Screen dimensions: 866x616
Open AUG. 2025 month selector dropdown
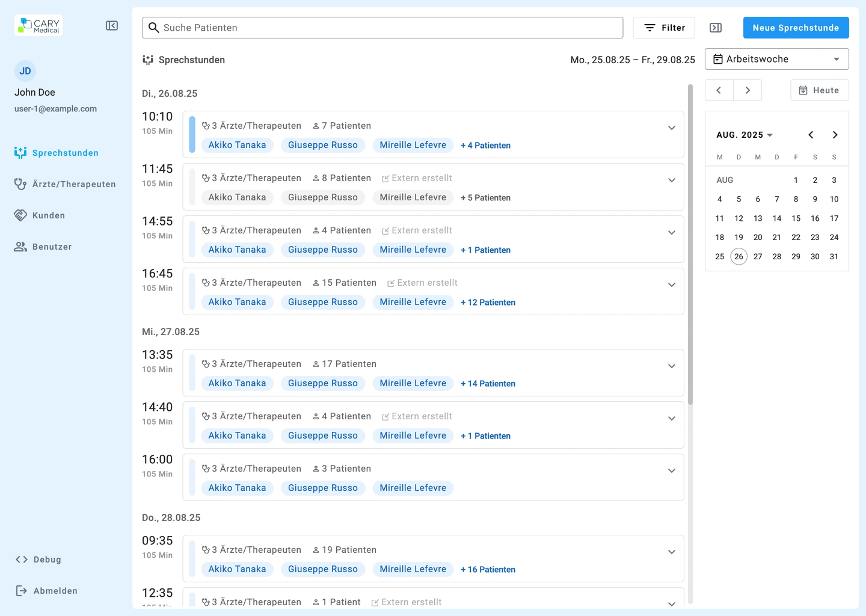point(745,135)
